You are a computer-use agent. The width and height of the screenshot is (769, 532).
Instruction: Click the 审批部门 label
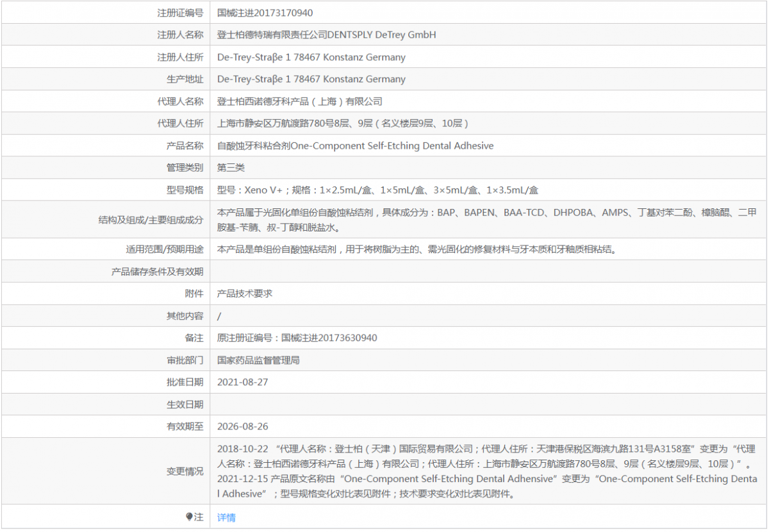(x=185, y=360)
